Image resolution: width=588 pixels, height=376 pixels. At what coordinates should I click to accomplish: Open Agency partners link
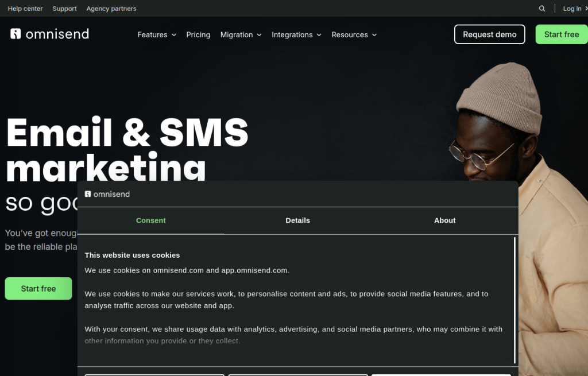(x=111, y=9)
